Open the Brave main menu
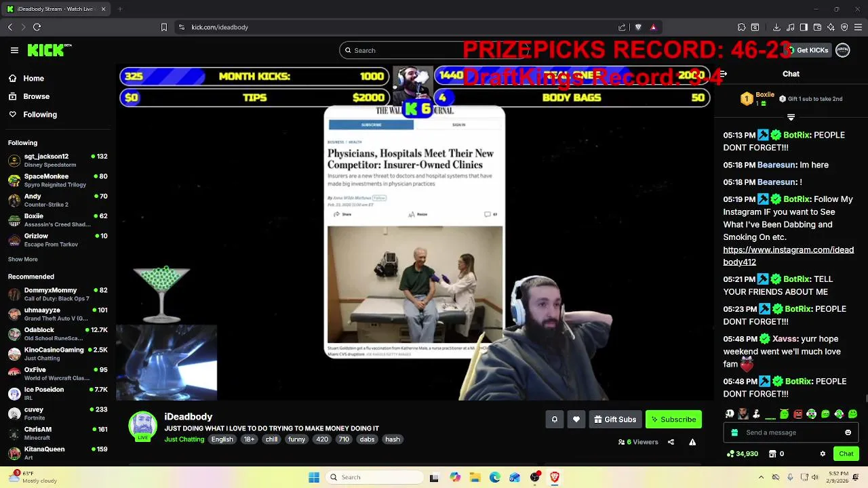868x488 pixels. pos(858,27)
